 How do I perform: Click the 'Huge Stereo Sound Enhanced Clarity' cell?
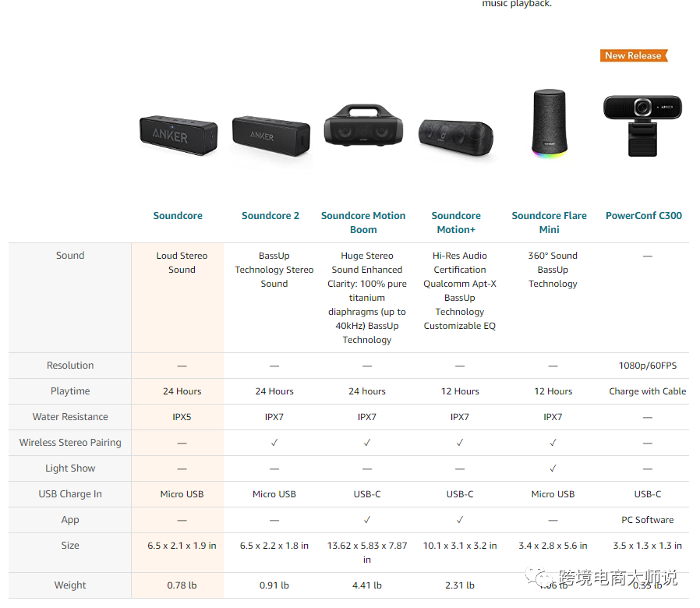367,298
